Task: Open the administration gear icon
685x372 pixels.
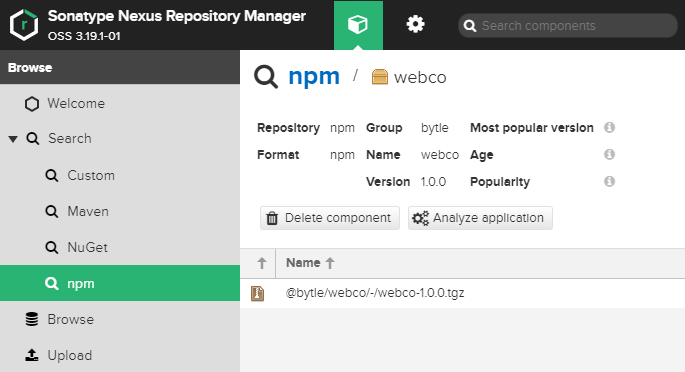Action: coord(415,24)
